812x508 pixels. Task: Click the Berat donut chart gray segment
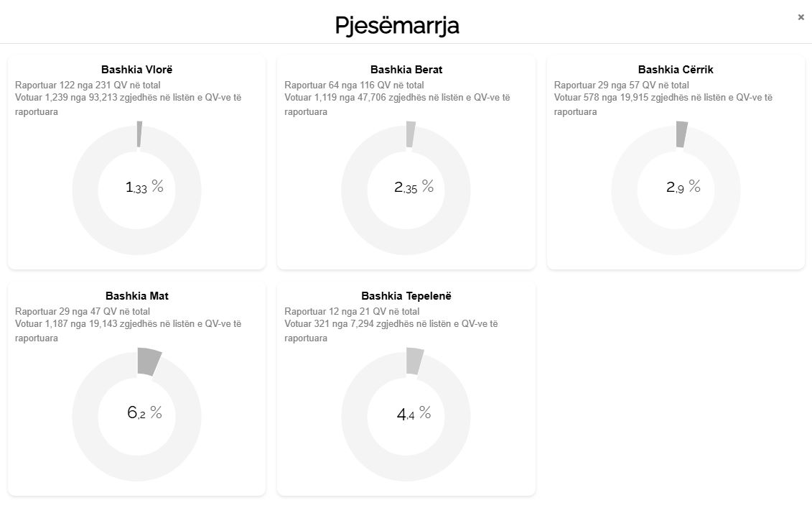(x=411, y=134)
